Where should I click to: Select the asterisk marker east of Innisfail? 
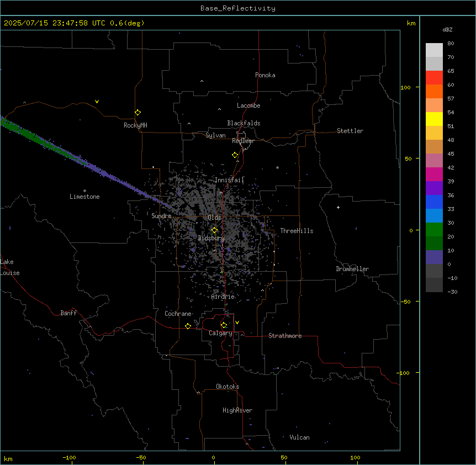pos(277,167)
